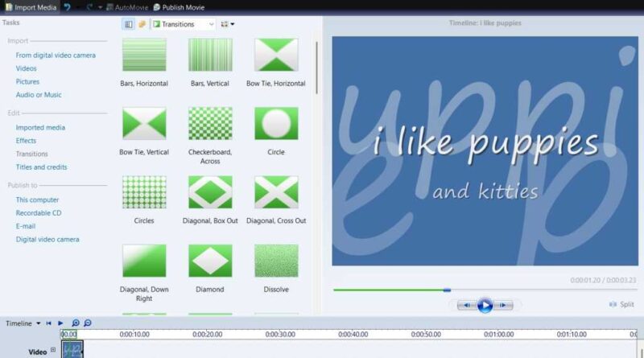Open the Timeline view dropdown
The height and width of the screenshot is (358, 644).
coord(23,323)
